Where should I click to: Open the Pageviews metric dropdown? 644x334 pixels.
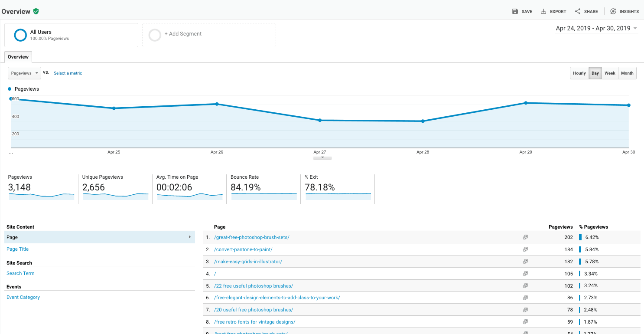(24, 73)
